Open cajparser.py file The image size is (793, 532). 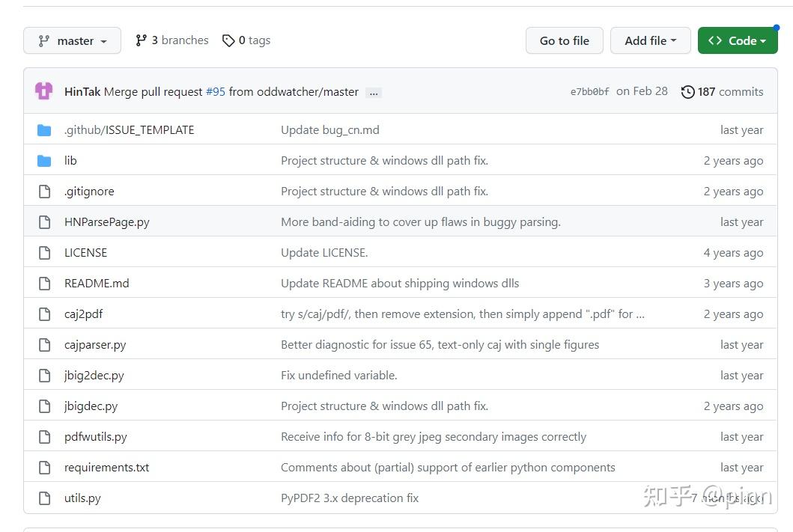[95, 344]
